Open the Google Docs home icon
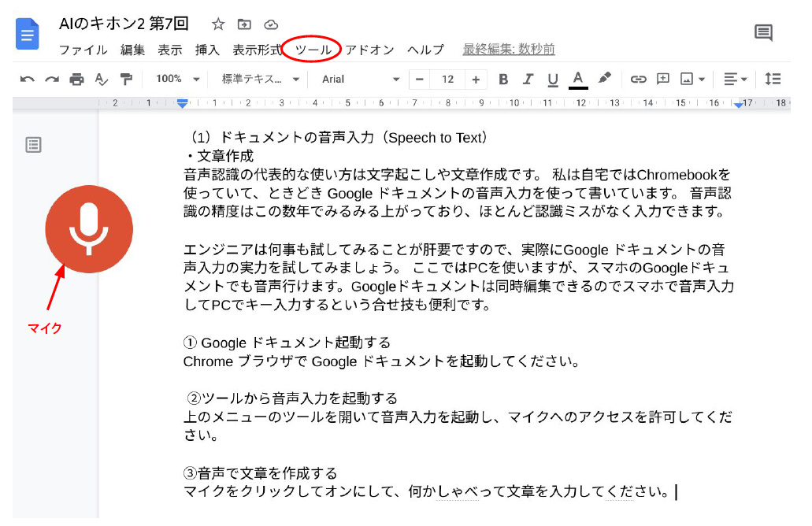The height and width of the screenshot is (526, 812). click(27, 34)
